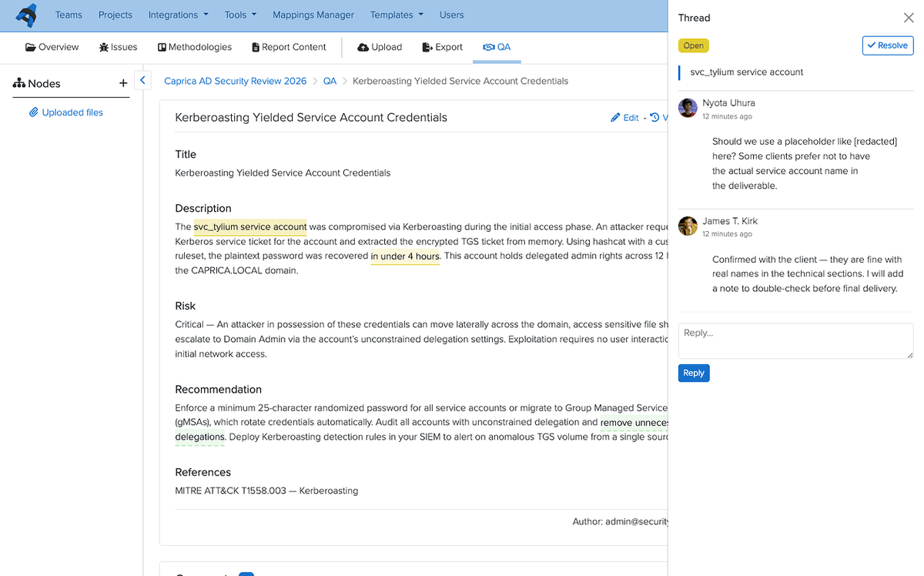This screenshot has width=924, height=576.
Task: Edit the Kerberoasting issue
Action: click(624, 118)
